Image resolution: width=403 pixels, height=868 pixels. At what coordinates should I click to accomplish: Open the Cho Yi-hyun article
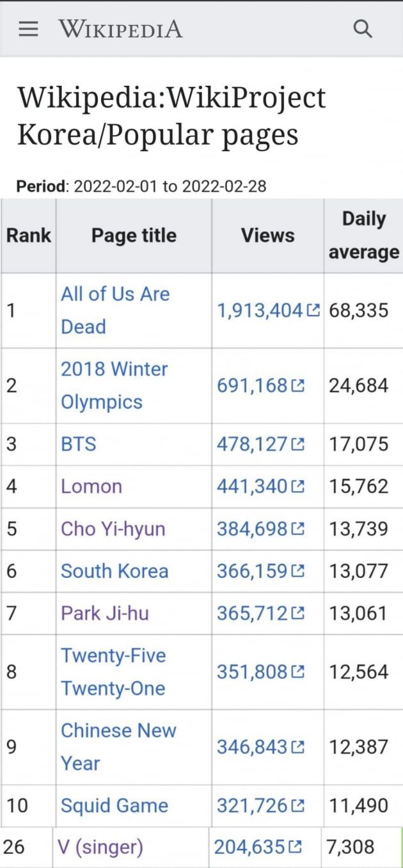[x=113, y=529]
